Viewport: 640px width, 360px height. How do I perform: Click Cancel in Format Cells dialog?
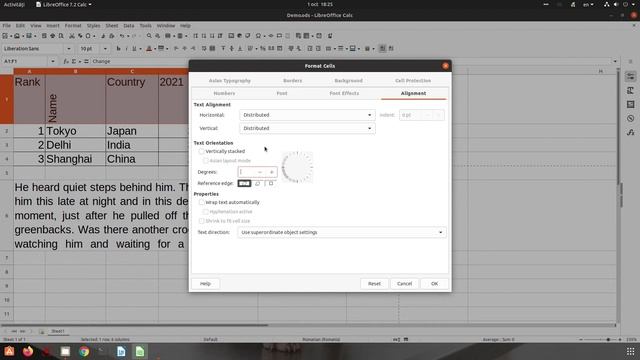tap(404, 284)
